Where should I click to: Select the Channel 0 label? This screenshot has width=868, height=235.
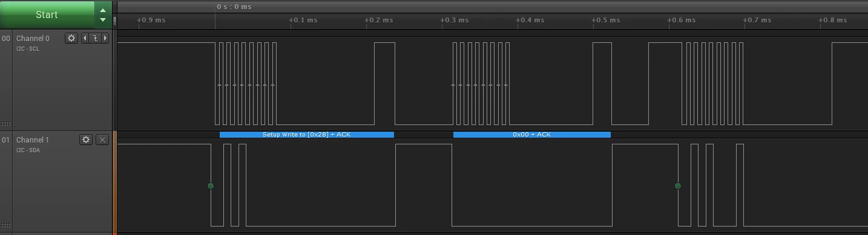(x=33, y=39)
